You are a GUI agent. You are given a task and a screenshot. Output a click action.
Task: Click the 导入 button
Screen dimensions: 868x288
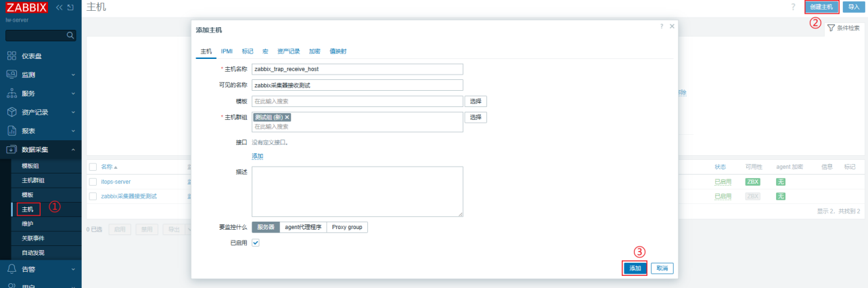pos(854,7)
